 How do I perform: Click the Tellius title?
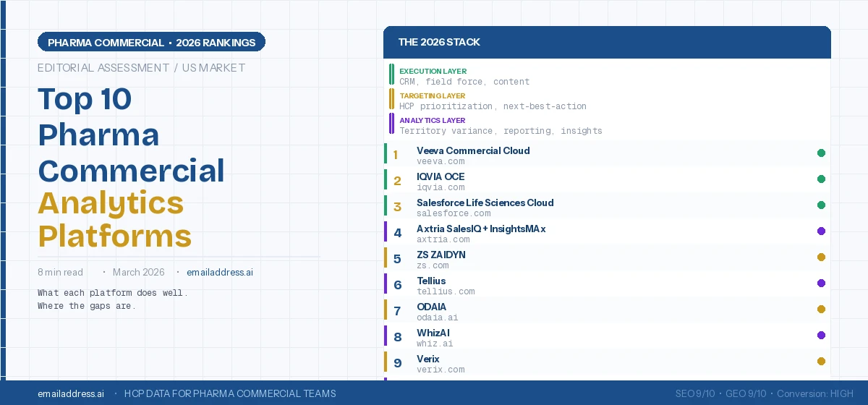[431, 281]
